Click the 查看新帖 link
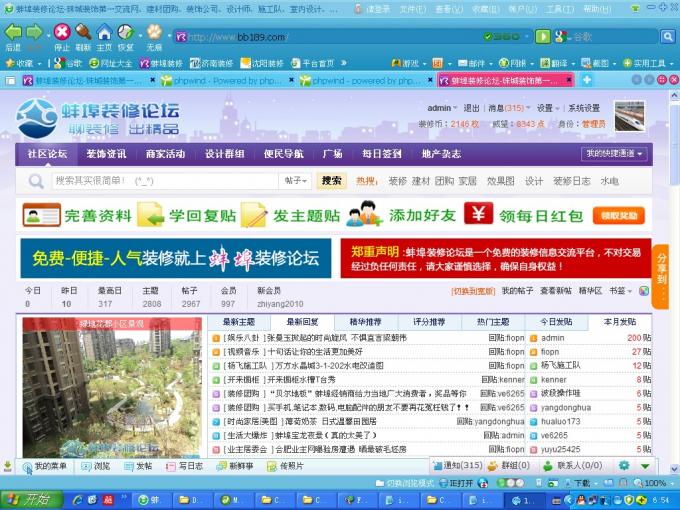The width and height of the screenshot is (680, 510). click(556, 291)
